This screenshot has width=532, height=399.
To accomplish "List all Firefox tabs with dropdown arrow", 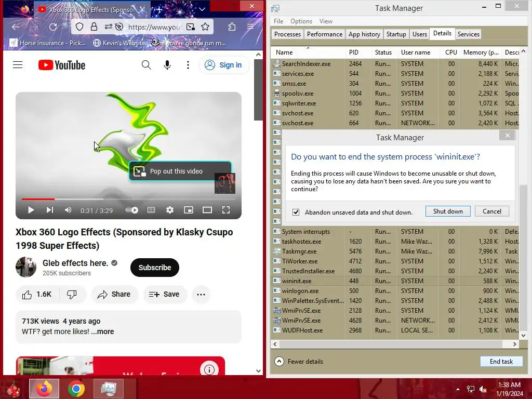I will click(x=202, y=9).
